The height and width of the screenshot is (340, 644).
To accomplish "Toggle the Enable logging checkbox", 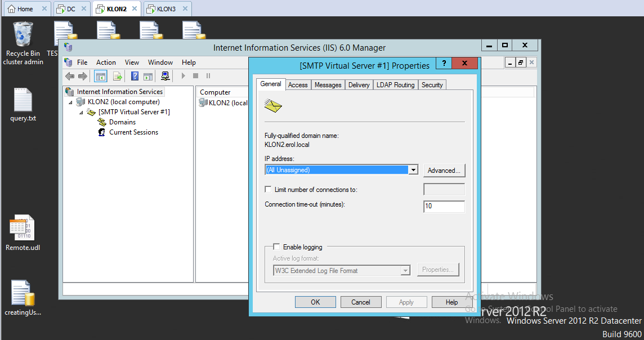I will click(x=276, y=247).
